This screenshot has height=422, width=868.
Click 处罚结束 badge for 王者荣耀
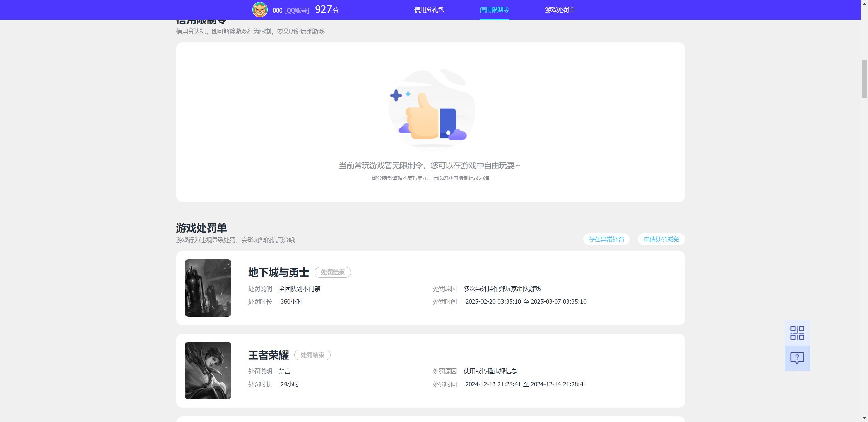(312, 355)
